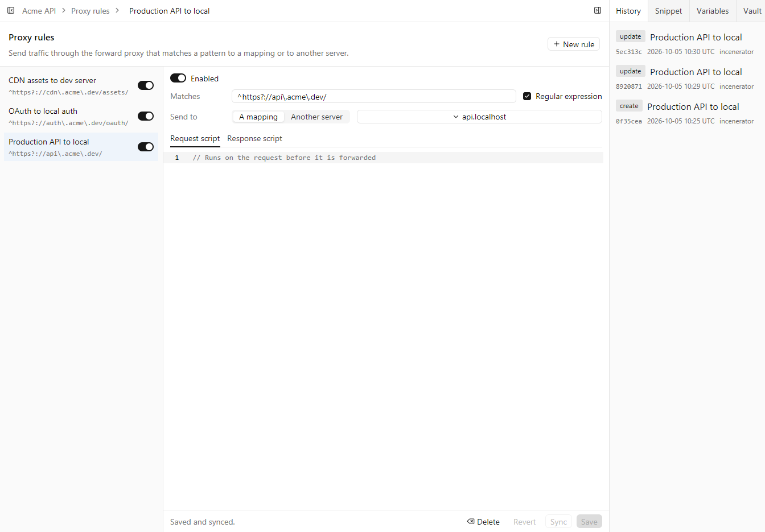The height and width of the screenshot is (532, 765).
Task: Open the create history entry 0f35cea
Action: point(687,113)
